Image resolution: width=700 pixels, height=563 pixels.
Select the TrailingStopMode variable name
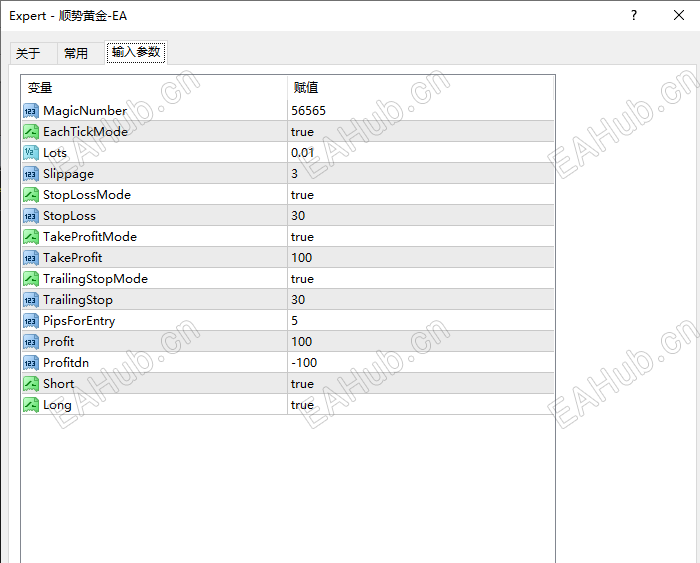[x=95, y=279]
